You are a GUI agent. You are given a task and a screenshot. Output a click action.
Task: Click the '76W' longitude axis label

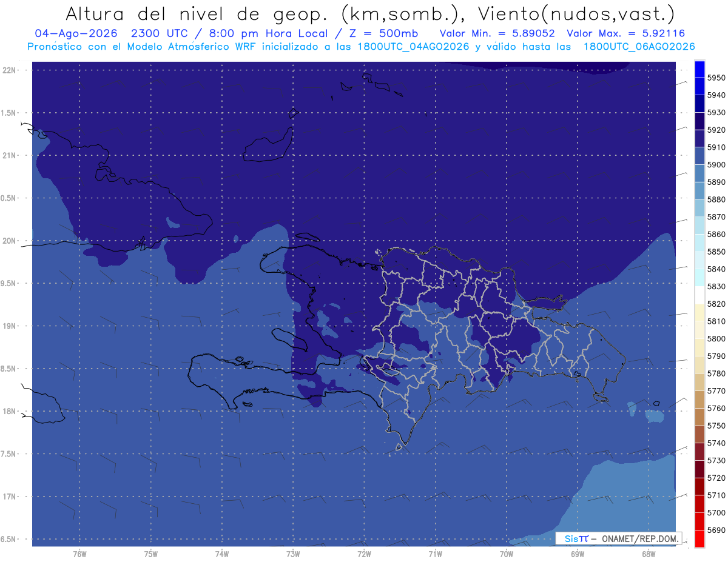79,554
